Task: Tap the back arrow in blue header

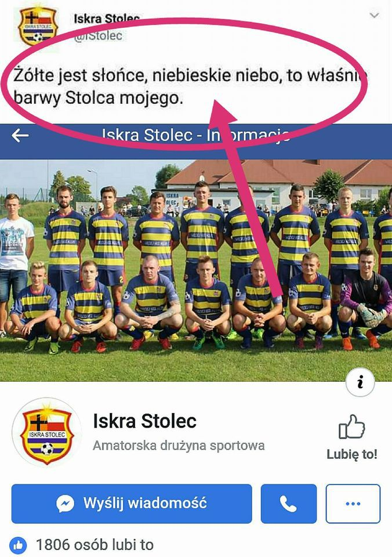Action: pos(20,135)
